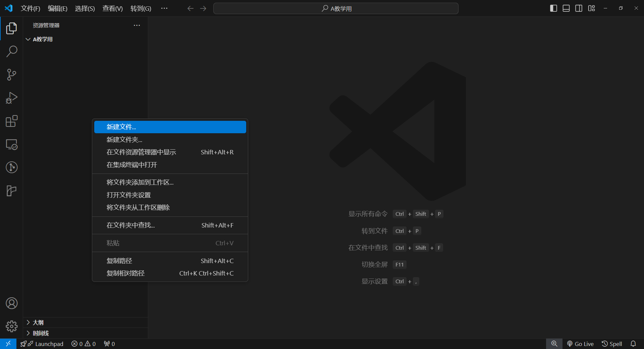Open Launchpad in the status bar
This screenshot has width=644, height=349.
click(42, 344)
